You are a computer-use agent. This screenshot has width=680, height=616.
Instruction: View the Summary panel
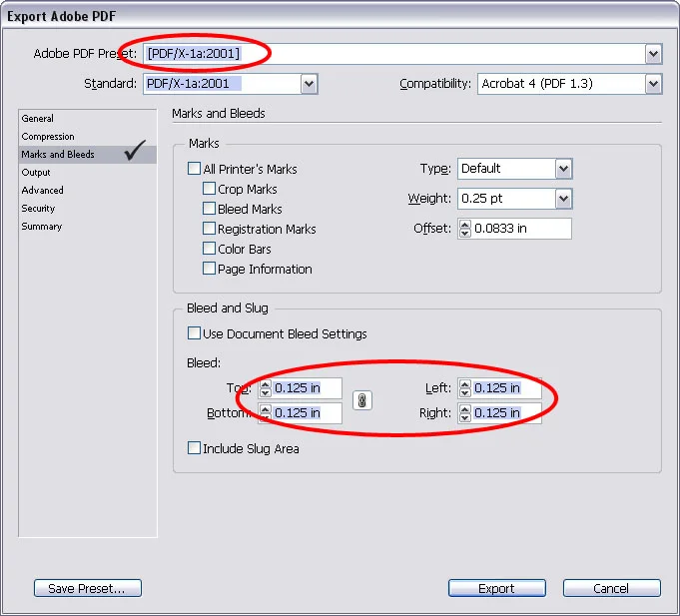87,227
